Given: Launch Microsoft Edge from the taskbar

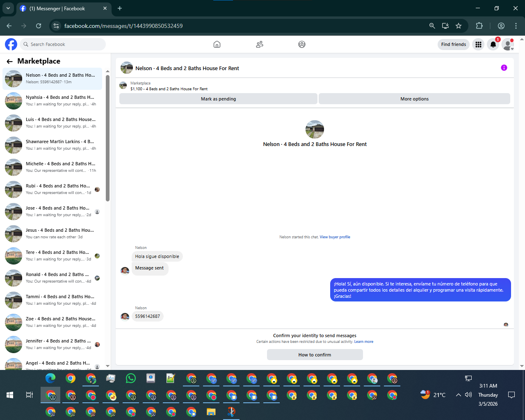Looking at the screenshot, I should tap(50, 378).
